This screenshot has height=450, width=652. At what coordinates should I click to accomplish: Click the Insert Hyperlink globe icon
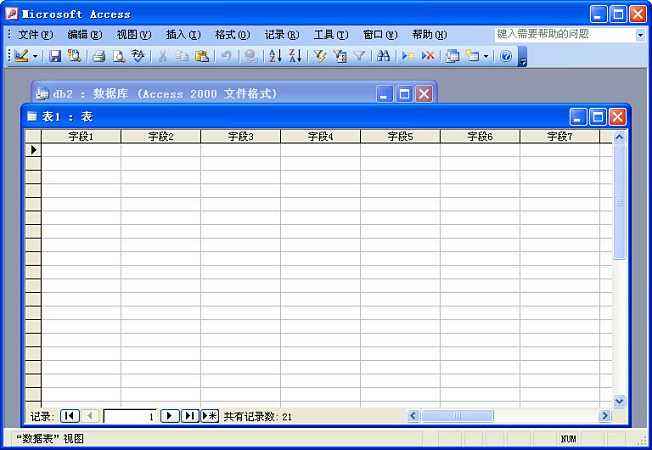[250, 56]
